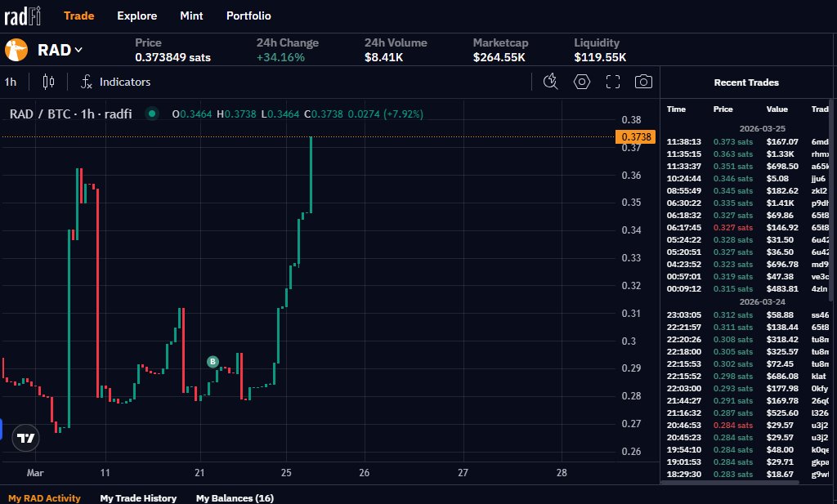Click the Value column header

(x=777, y=109)
